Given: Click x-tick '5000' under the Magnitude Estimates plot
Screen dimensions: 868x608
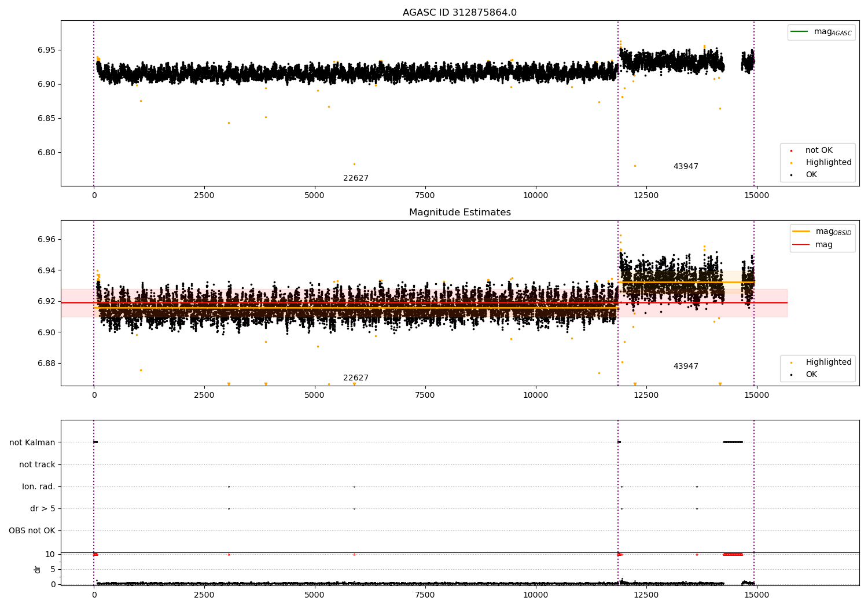Looking at the screenshot, I should click(x=315, y=395).
